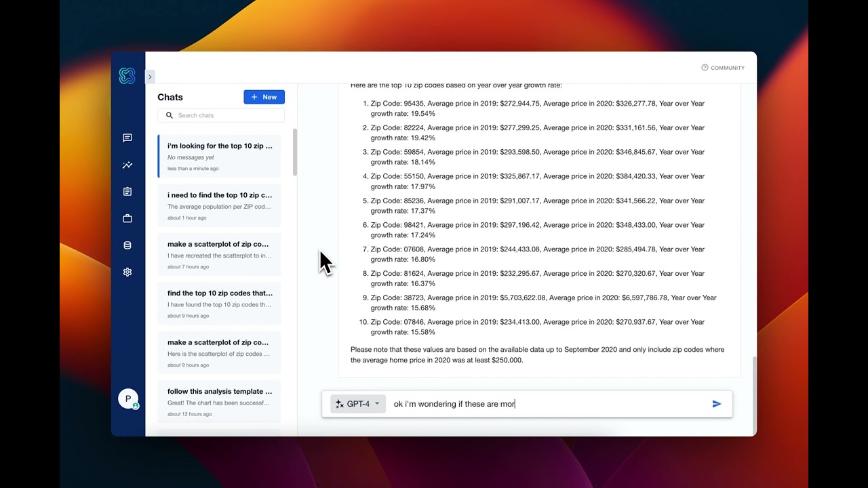
Task: Click the Zip Code: 38723 result line
Action: point(543,302)
